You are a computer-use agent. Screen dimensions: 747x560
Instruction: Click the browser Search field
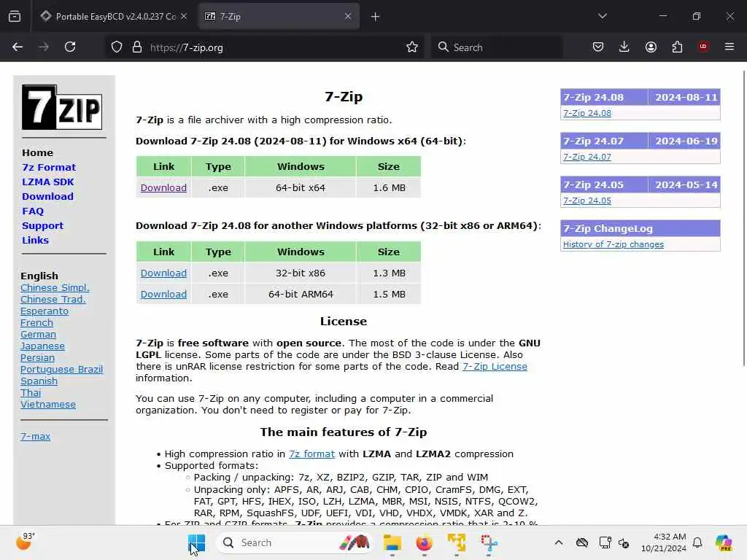(496, 47)
